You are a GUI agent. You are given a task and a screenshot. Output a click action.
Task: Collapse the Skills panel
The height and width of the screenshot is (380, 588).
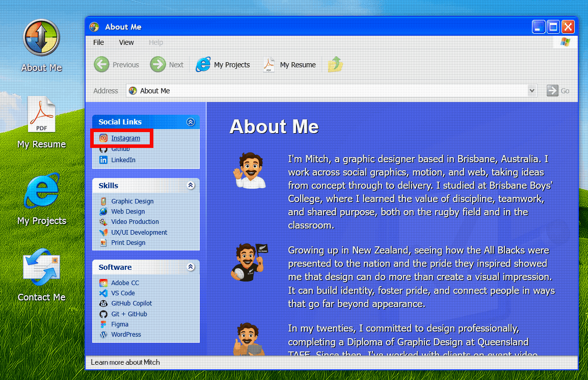[x=191, y=186]
